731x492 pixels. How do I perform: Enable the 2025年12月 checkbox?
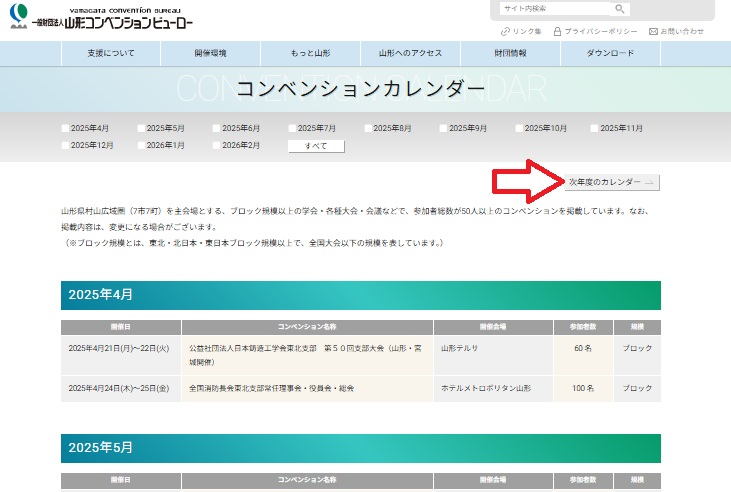click(66, 146)
